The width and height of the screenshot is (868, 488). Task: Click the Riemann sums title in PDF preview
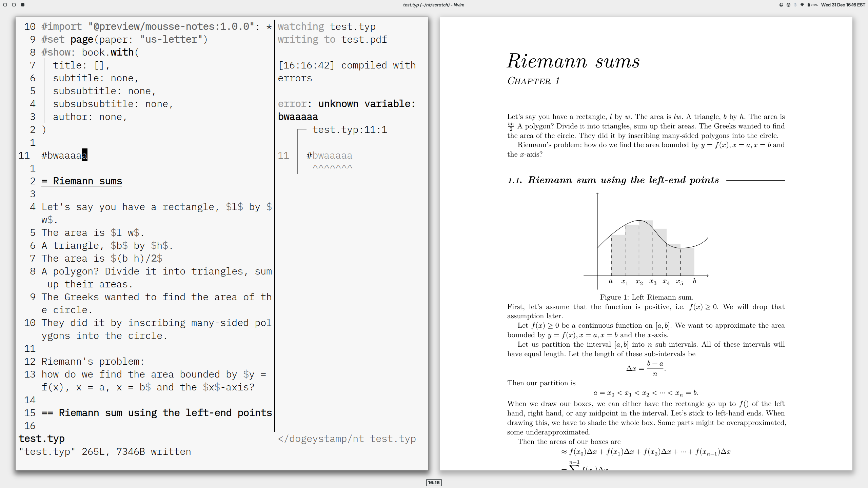pyautogui.click(x=573, y=62)
